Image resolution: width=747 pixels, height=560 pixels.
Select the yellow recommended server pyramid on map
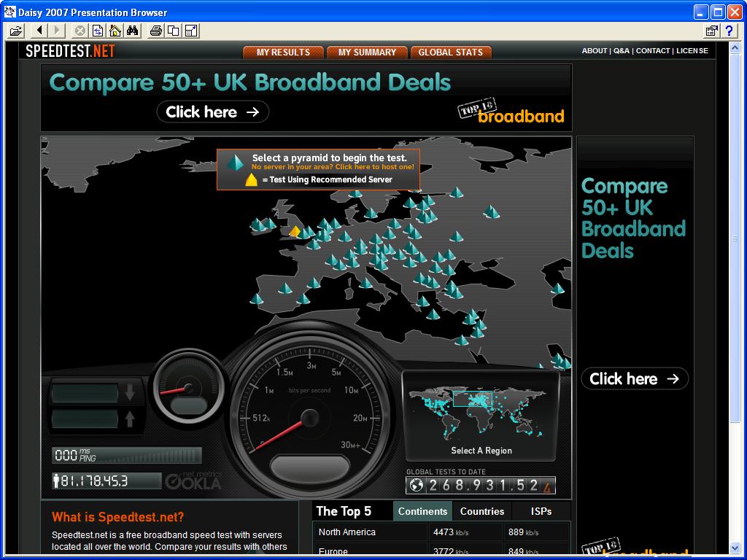pyautogui.click(x=295, y=231)
